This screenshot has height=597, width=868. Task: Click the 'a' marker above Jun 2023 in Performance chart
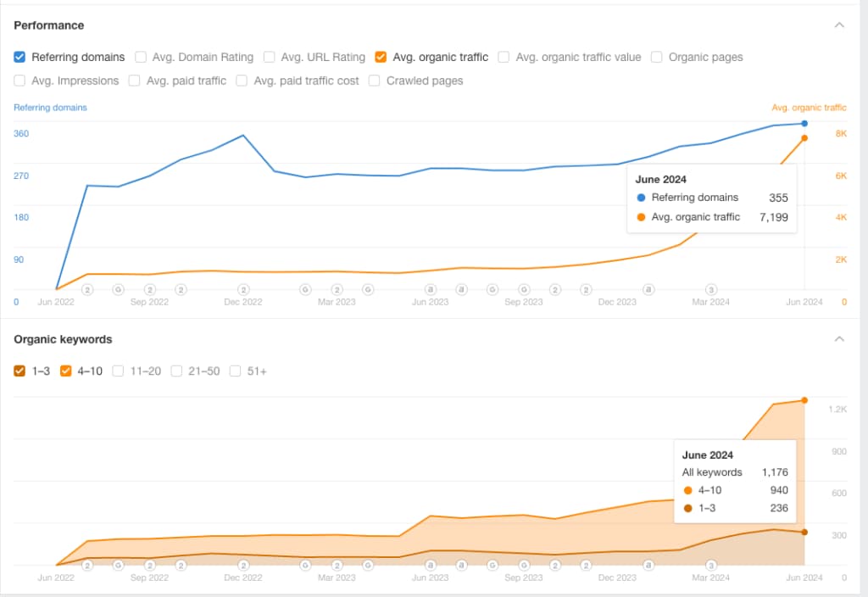point(431,289)
